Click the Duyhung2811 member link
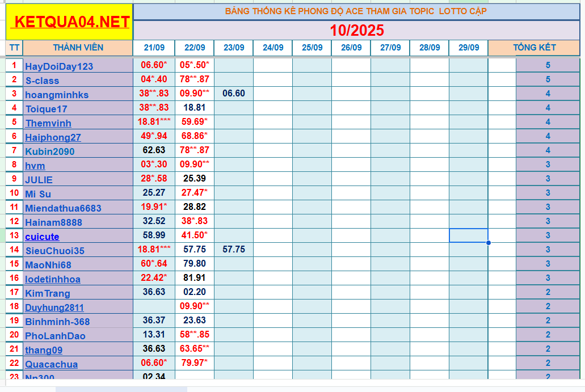585x392 pixels. click(54, 307)
